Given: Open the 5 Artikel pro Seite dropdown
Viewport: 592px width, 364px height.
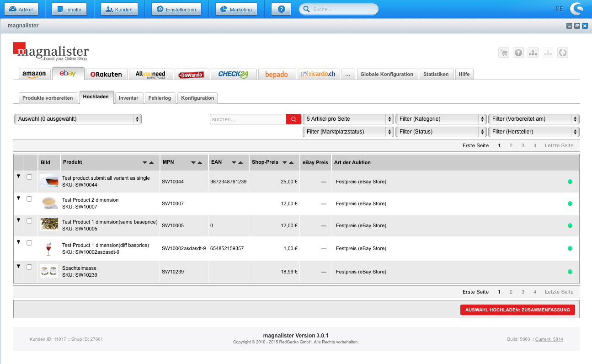Looking at the screenshot, I should point(348,119).
